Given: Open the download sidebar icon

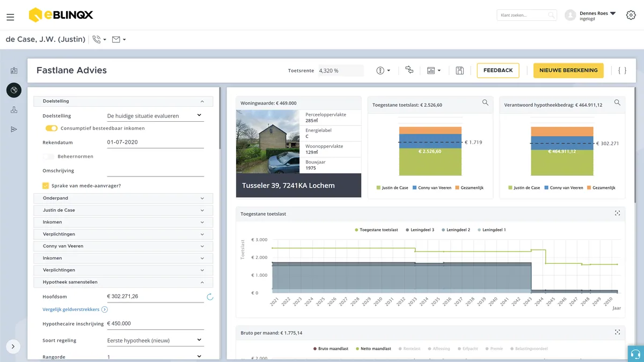Looking at the screenshot, I should pos(14,110).
